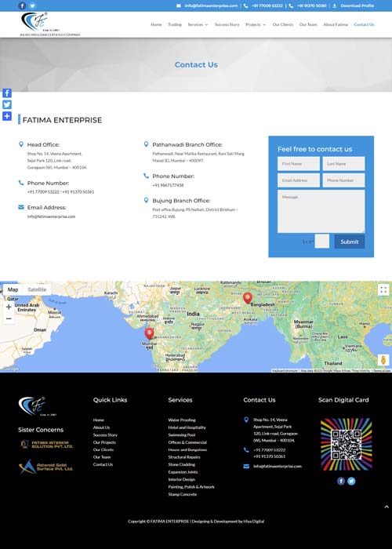Go to Home in the top navigation
The height and width of the screenshot is (549, 392).
(x=156, y=24)
